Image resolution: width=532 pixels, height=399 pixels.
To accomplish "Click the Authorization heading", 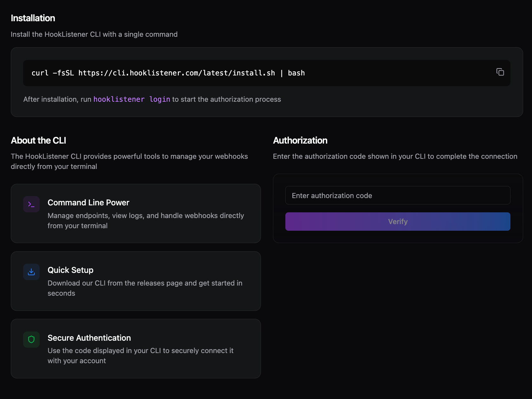I will click(x=300, y=140).
